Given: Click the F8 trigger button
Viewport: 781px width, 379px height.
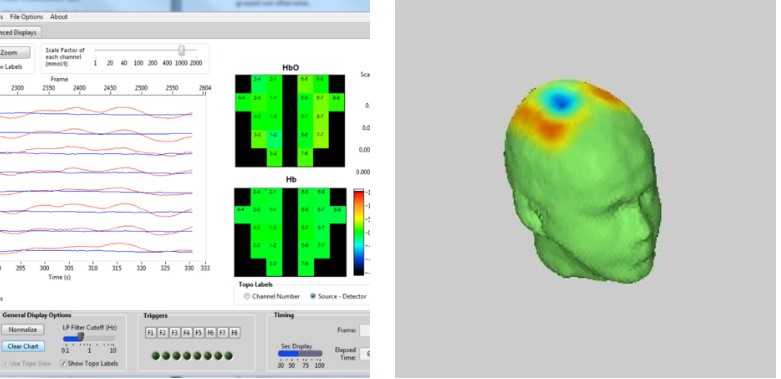Looking at the screenshot, I should point(235,333).
